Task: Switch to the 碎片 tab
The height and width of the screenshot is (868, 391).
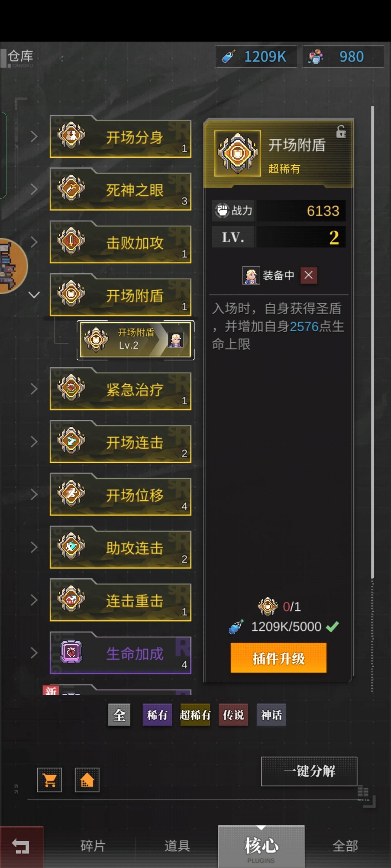Action: coord(93,846)
